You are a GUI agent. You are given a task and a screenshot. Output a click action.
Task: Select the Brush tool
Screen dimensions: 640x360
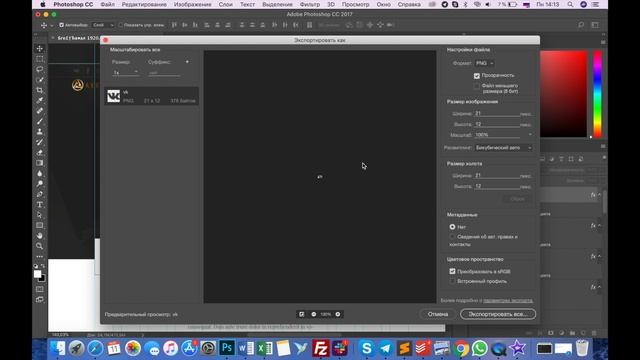40,121
